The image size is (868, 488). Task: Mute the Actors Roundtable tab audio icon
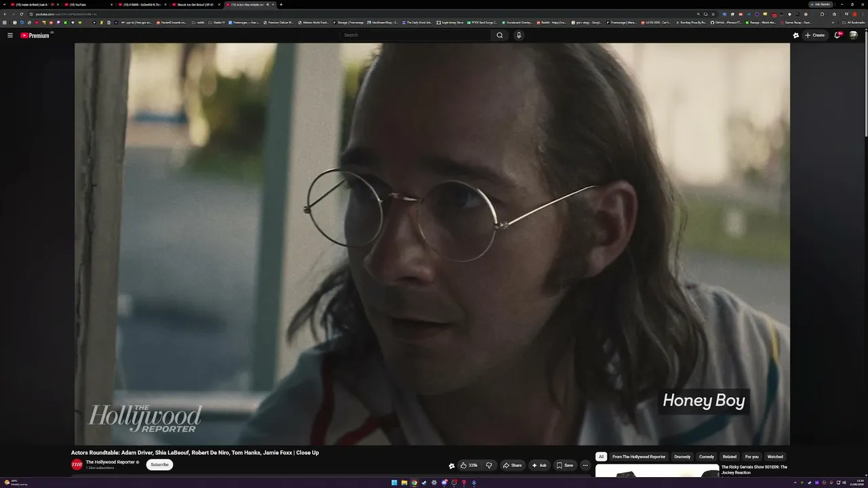(267, 5)
